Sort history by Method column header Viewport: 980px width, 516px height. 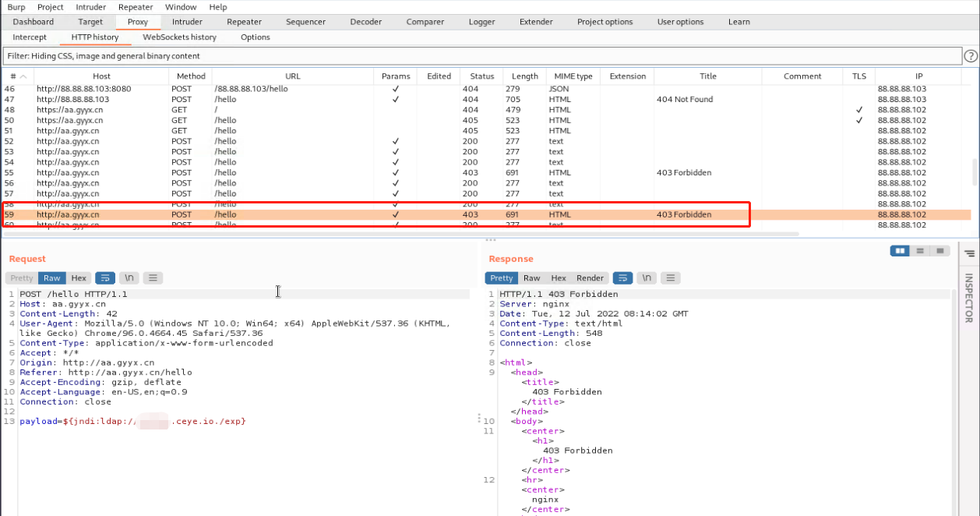click(191, 76)
